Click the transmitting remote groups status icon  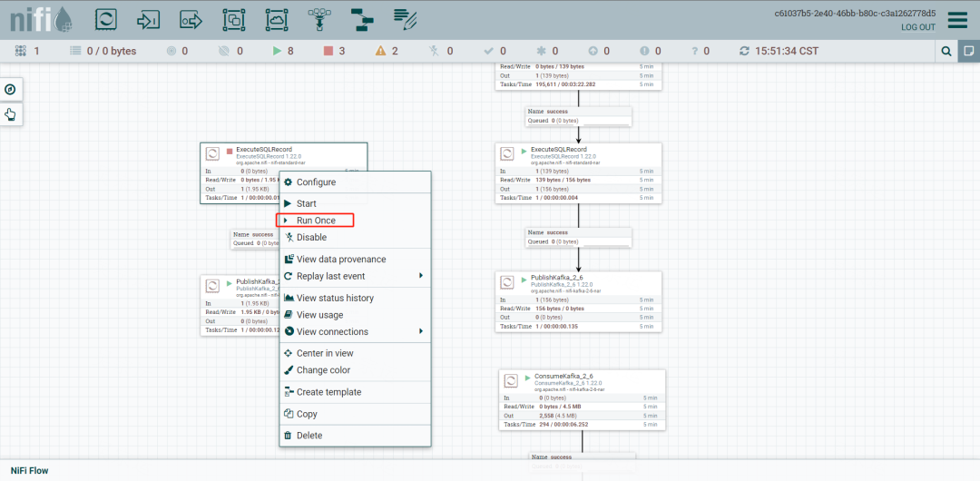coord(171,52)
